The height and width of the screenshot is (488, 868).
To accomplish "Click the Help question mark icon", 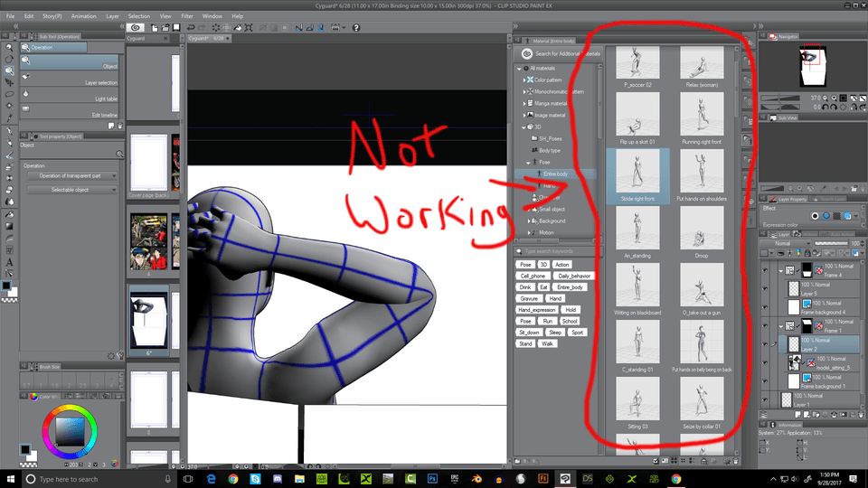I will [358, 28].
